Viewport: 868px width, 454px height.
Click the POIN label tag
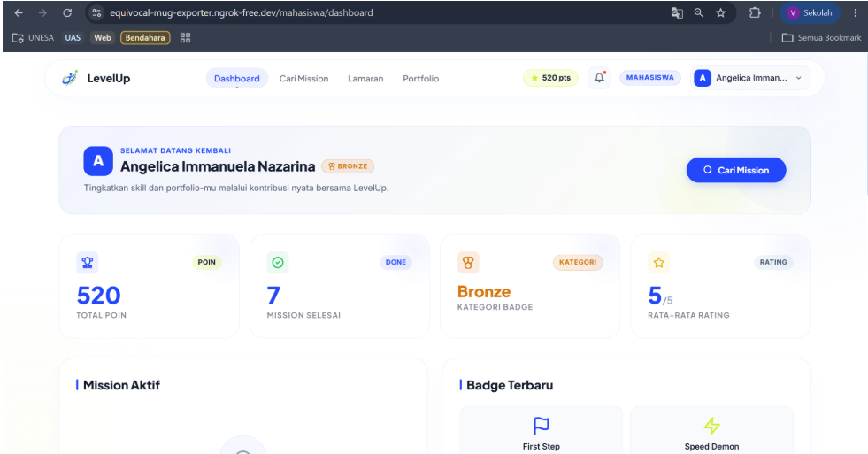point(206,263)
